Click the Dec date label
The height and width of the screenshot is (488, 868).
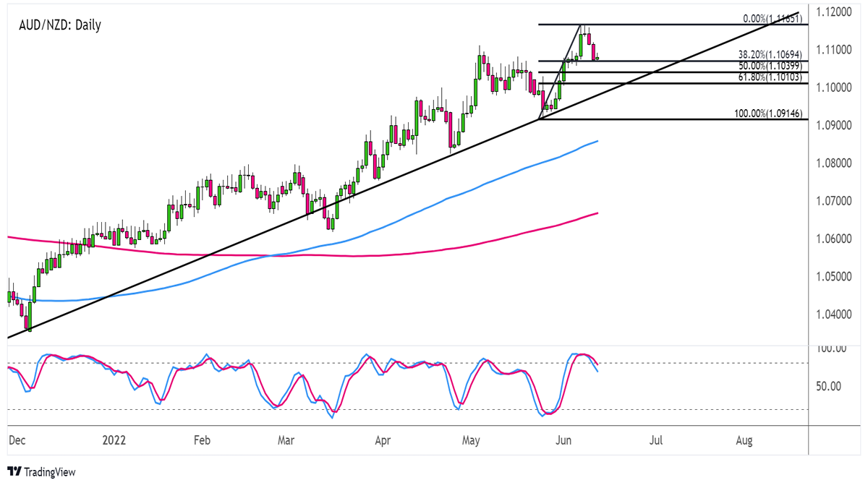pyautogui.click(x=16, y=440)
